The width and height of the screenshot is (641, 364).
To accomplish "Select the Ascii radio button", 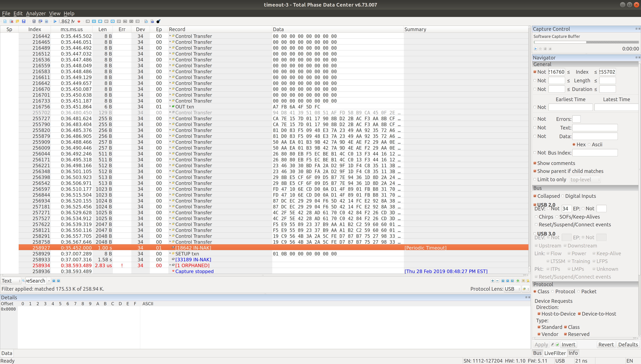I will point(589,145).
